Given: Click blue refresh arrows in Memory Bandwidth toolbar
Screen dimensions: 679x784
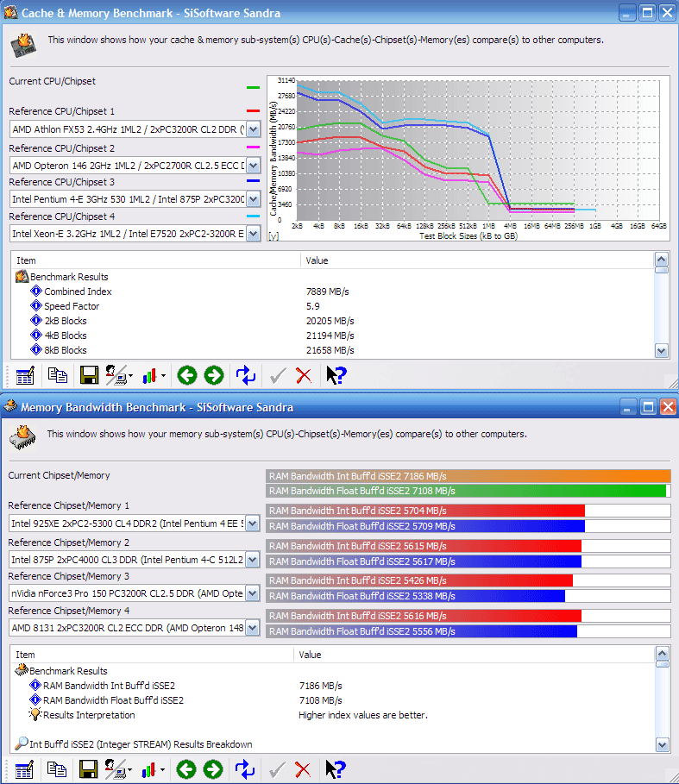Looking at the screenshot, I should (245, 769).
